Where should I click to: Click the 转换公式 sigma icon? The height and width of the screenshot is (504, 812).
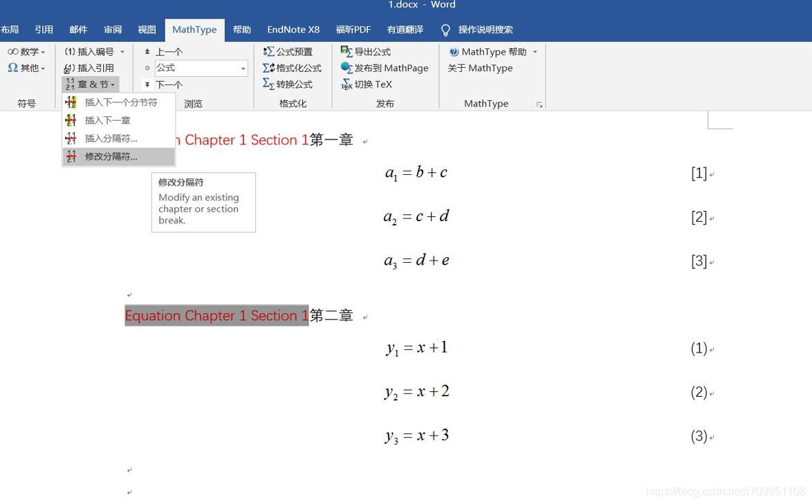point(268,84)
